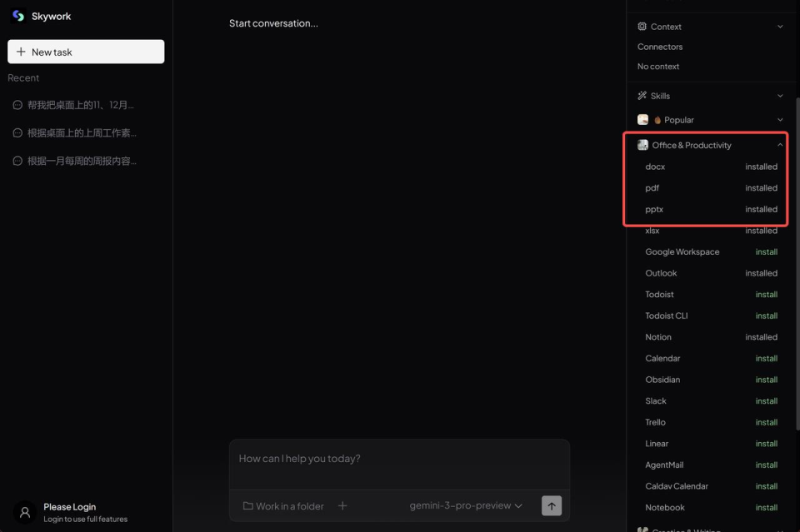Collapse Office & Productivity chevron
The image size is (800, 532).
click(x=780, y=145)
